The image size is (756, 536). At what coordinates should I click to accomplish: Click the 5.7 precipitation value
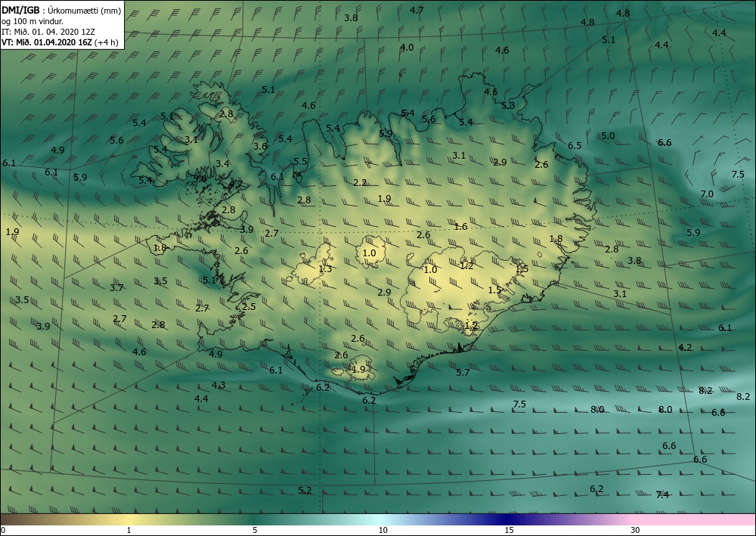[463, 372]
